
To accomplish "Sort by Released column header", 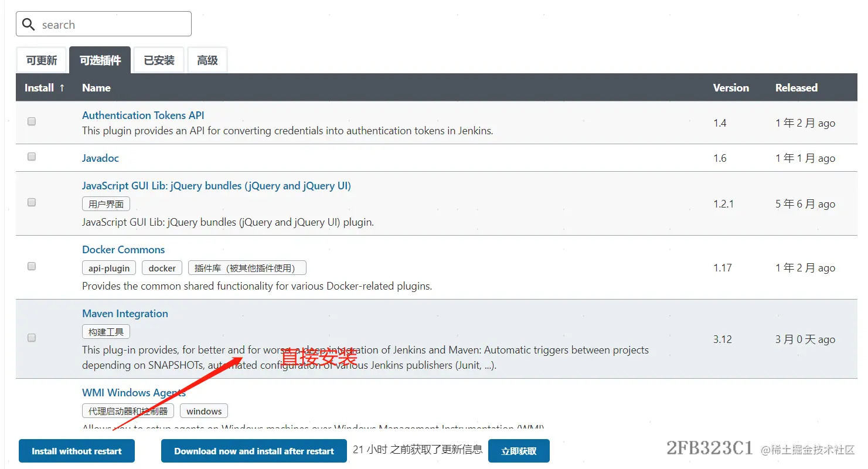I will (796, 88).
